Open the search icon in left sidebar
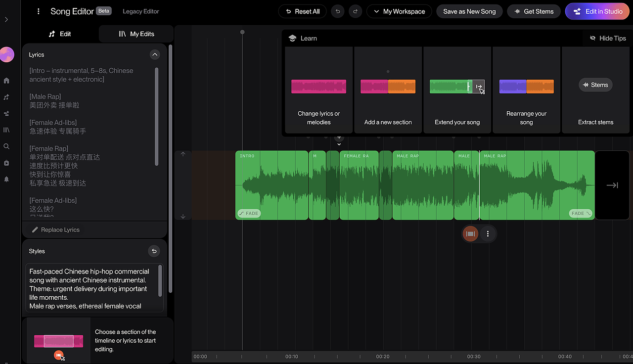 pos(6,146)
